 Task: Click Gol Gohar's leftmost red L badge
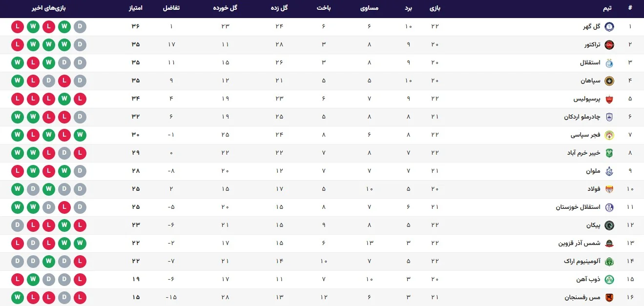18,27
